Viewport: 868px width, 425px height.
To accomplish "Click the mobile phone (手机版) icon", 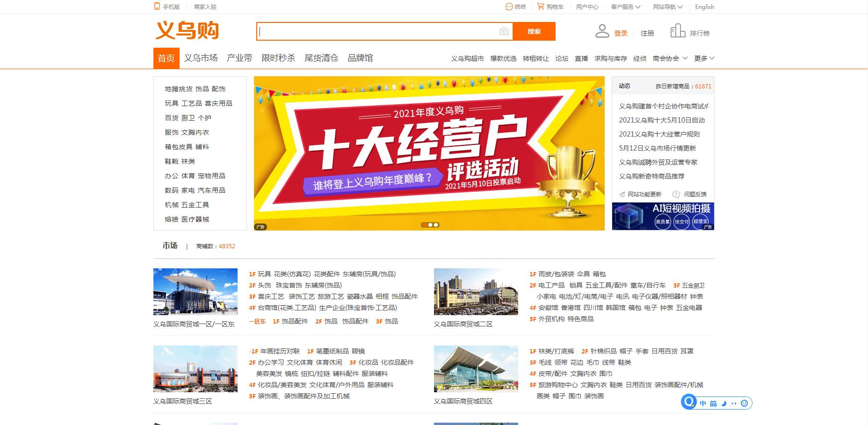I will [x=156, y=7].
